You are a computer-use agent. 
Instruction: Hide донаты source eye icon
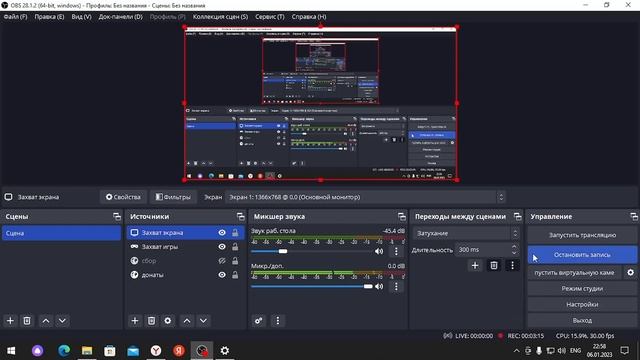(x=222, y=275)
